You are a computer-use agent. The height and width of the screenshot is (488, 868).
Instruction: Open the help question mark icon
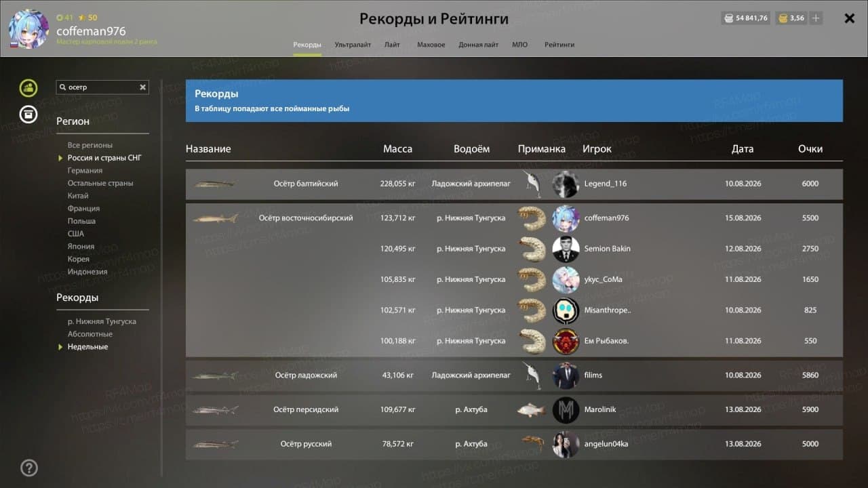pos(29,468)
